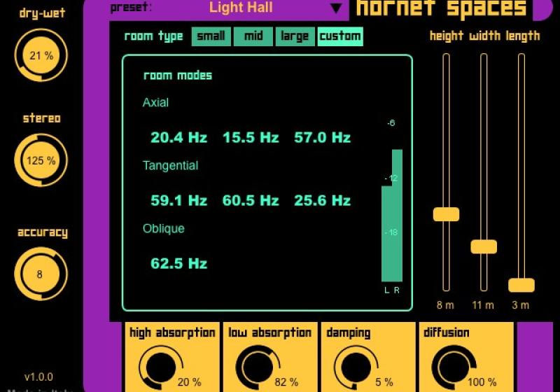This screenshot has height=392, width=560.
Task: Click the damping knob
Action: click(356, 367)
